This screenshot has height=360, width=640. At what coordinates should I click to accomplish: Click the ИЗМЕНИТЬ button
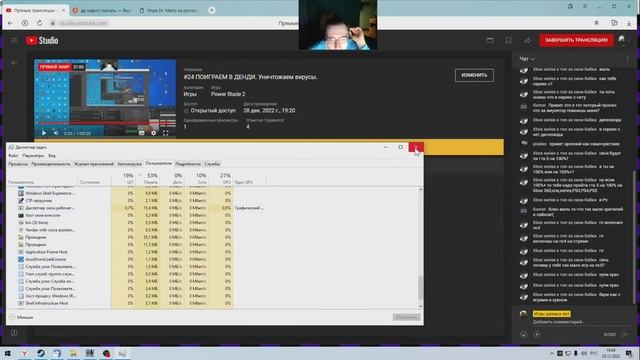[x=474, y=75]
